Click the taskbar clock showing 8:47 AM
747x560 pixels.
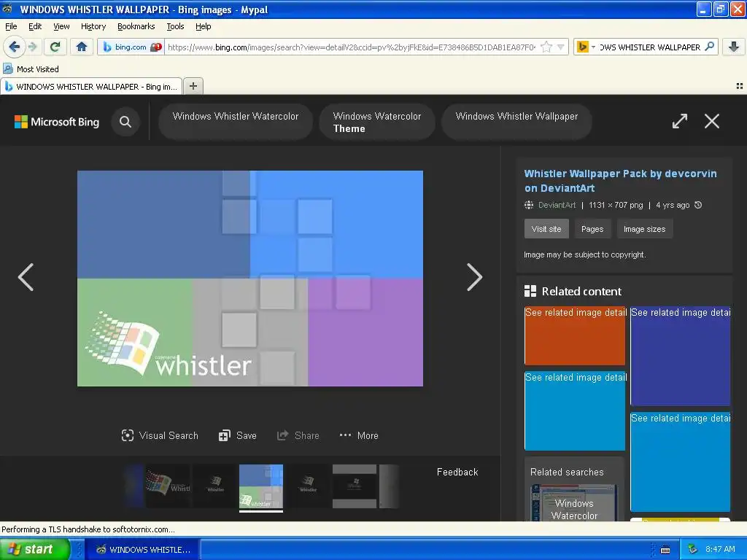[x=720, y=549]
